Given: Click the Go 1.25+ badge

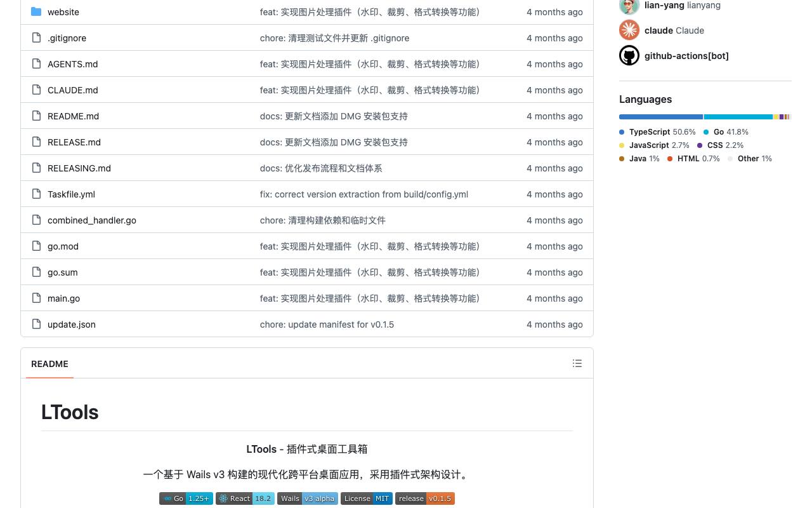Looking at the screenshot, I should 186,498.
